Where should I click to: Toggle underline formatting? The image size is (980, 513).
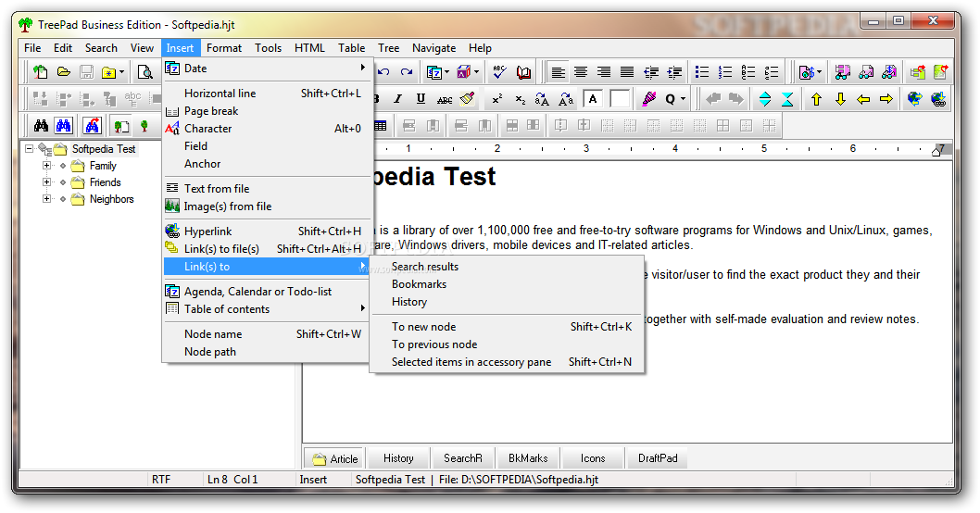[x=421, y=99]
